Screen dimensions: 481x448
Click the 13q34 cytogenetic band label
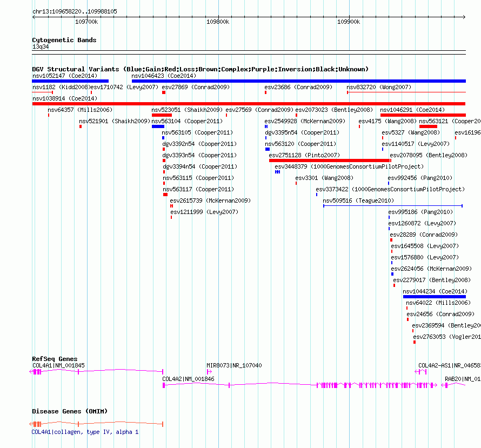coord(41,46)
